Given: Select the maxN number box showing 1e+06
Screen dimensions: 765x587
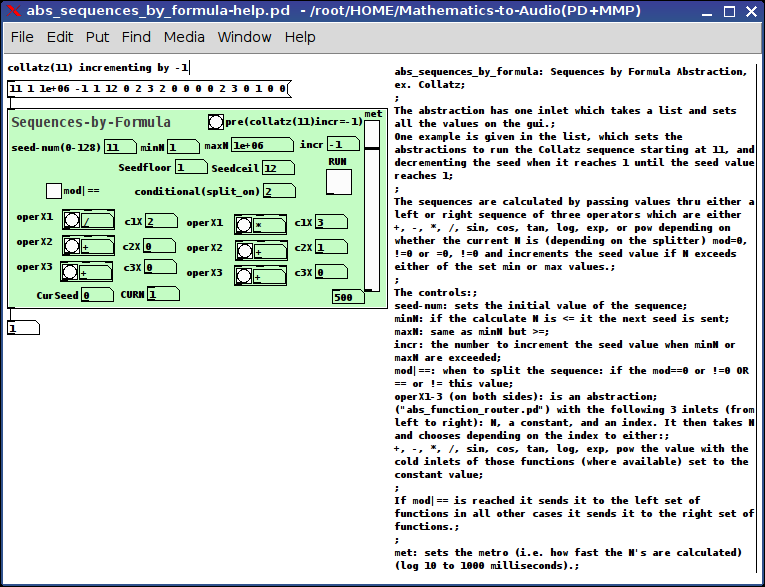Looking at the screenshot, I should click(262, 145).
